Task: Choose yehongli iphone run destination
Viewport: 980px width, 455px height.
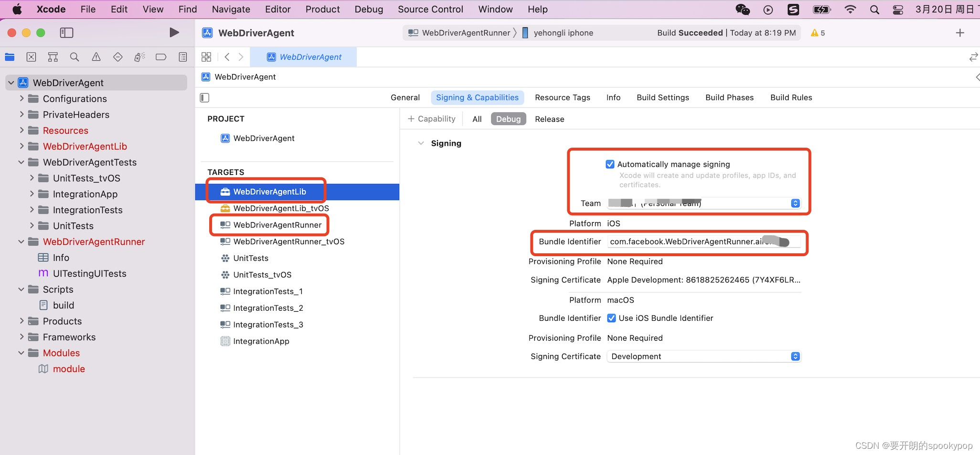Action: click(x=557, y=32)
